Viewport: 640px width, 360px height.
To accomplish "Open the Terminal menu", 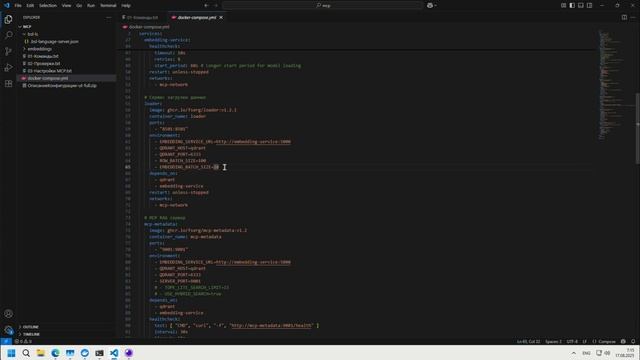I will point(108,5).
